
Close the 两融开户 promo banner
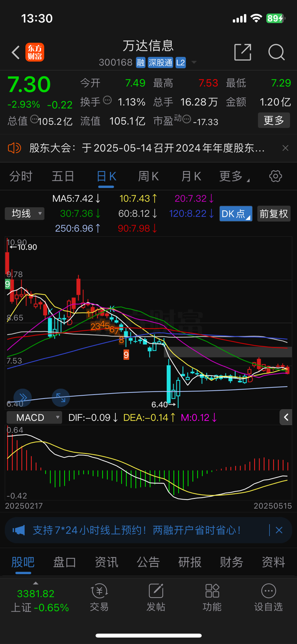click(x=279, y=530)
